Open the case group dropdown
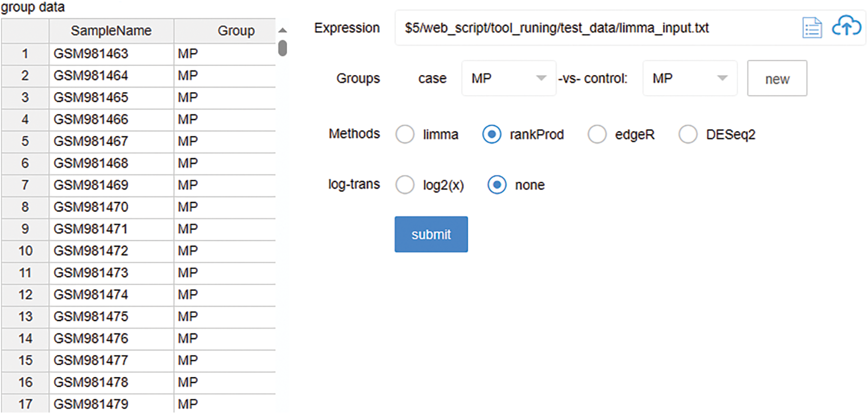The width and height of the screenshot is (868, 414). [508, 79]
